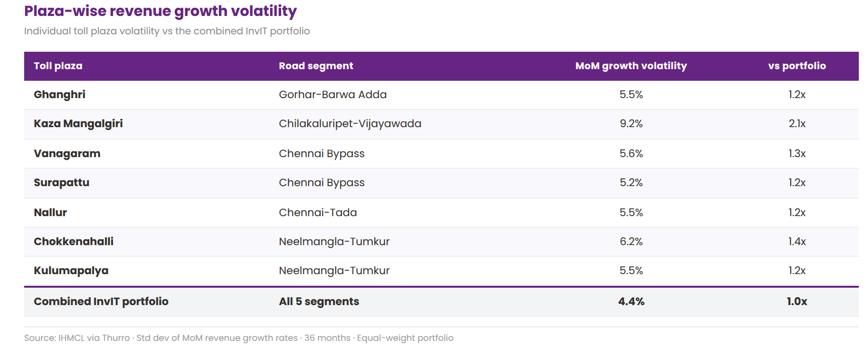Select the All 5 segments cell
Screen dimensions: 868x352
click(319, 302)
